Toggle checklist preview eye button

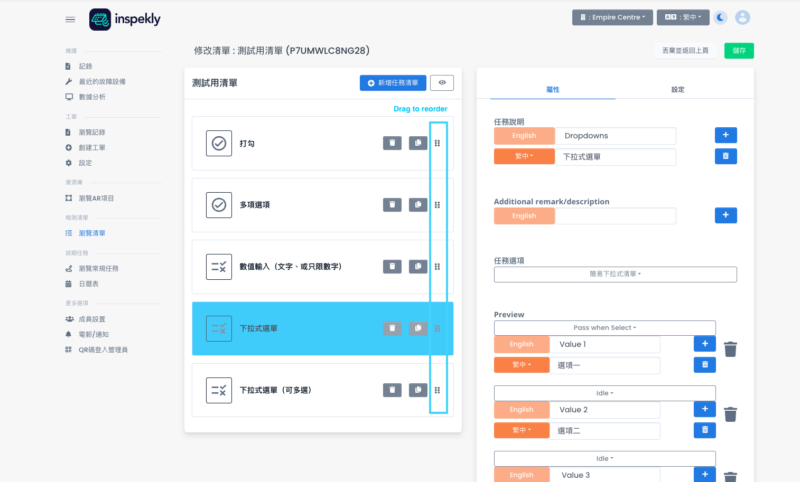click(441, 83)
